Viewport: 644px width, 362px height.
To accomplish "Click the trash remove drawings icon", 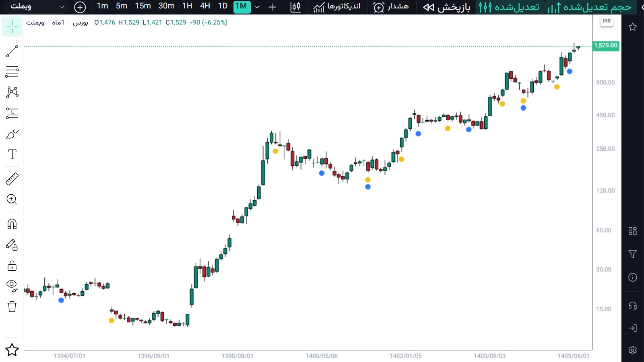I will pyautogui.click(x=12, y=306).
